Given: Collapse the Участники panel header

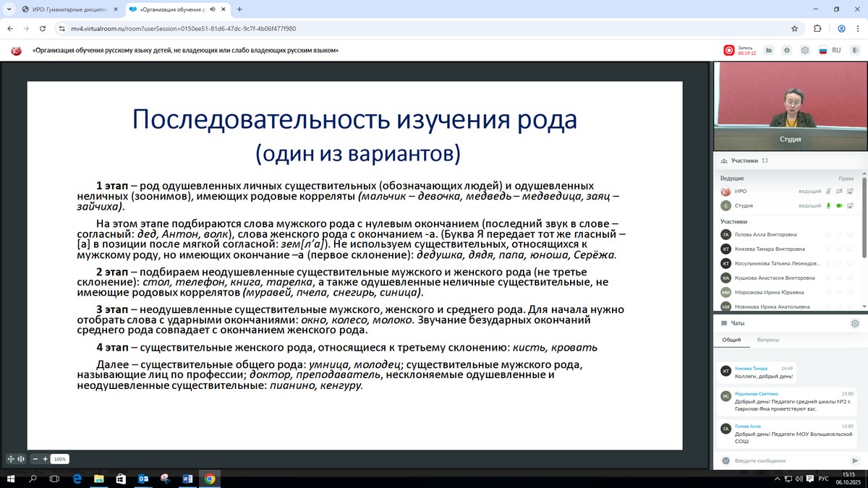Looking at the screenshot, I should (745, 160).
